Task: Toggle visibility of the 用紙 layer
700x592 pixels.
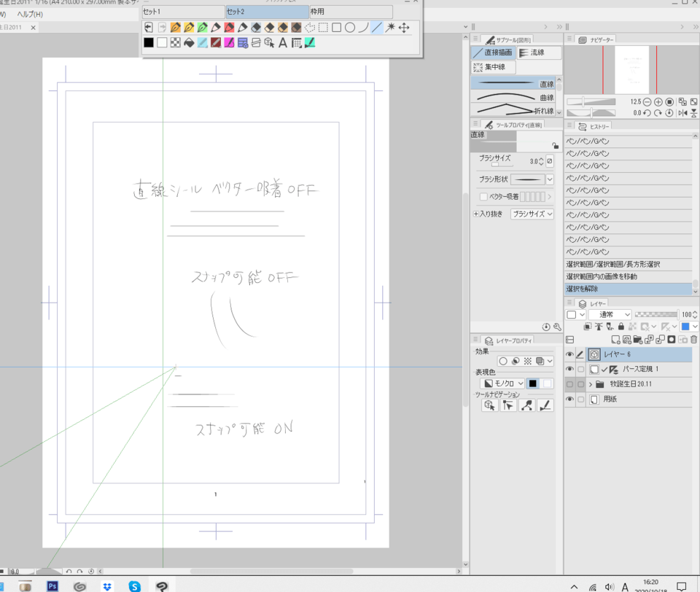Action: 569,400
